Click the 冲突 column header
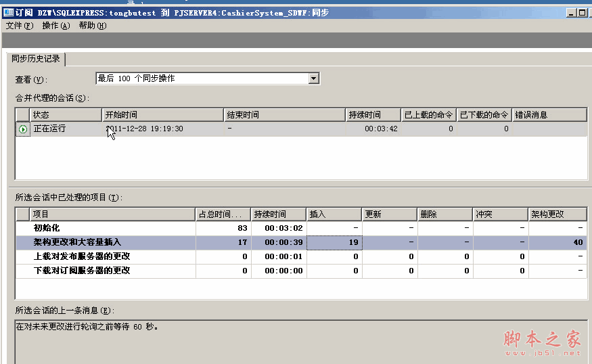 point(500,214)
